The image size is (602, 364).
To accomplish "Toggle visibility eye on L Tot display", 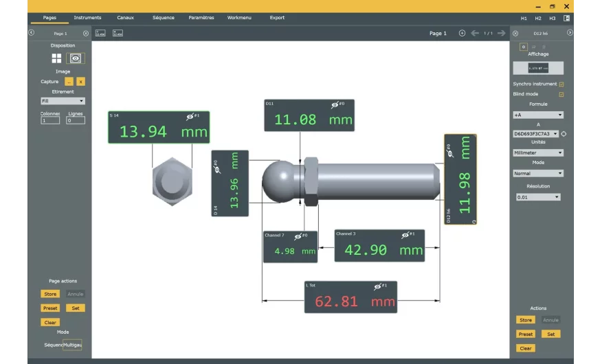I will point(378,286).
